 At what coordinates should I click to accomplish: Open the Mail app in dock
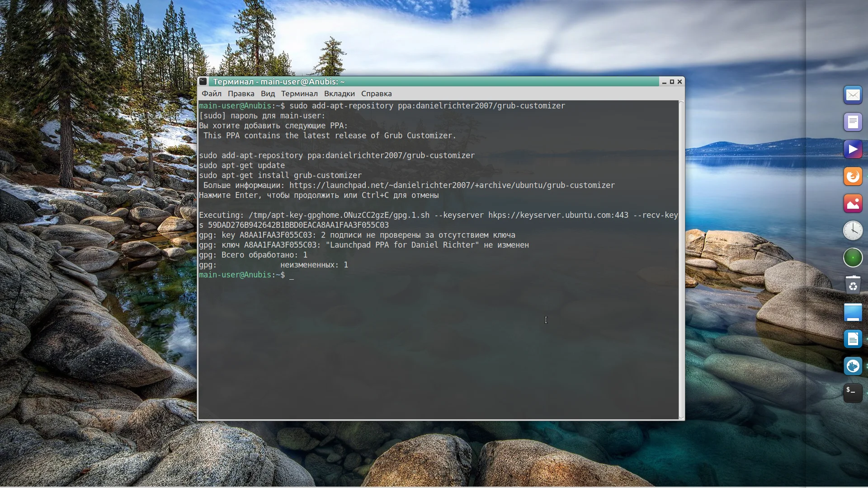[x=853, y=95]
